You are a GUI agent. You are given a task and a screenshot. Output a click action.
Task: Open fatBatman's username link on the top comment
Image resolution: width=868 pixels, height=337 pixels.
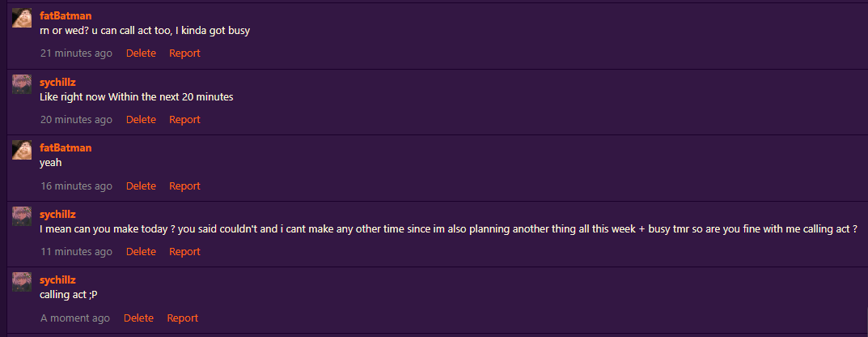point(66,15)
